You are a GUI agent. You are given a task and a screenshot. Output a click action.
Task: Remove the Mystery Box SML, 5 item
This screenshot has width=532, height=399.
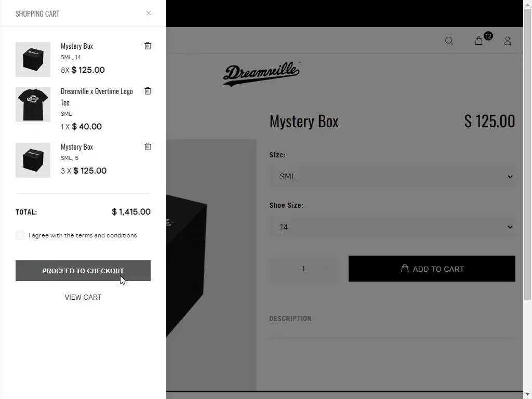(x=148, y=147)
